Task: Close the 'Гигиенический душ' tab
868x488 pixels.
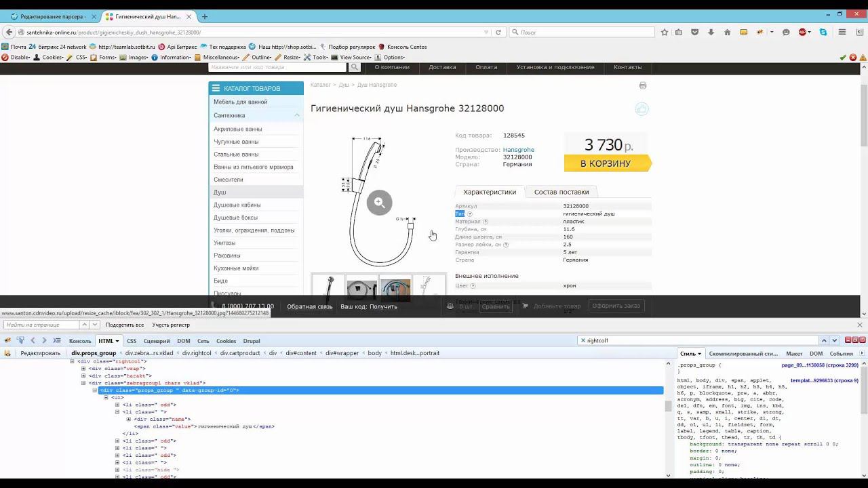Action: 190,16
